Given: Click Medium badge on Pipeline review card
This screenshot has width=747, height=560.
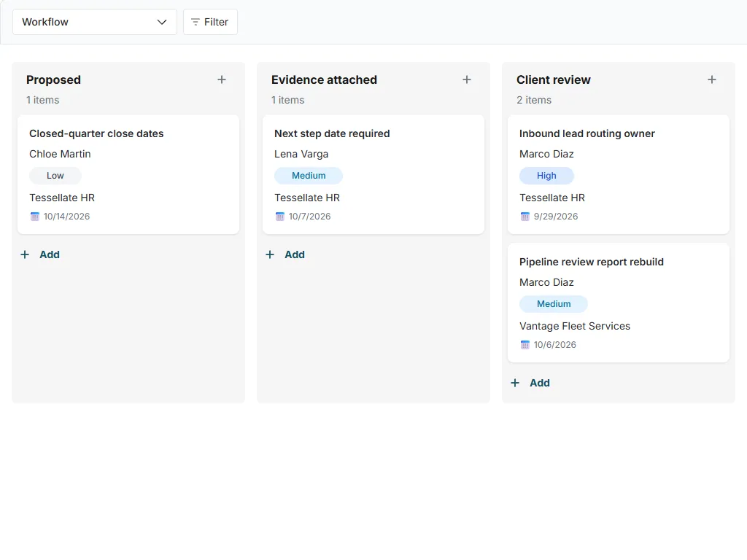Looking at the screenshot, I should coord(554,304).
